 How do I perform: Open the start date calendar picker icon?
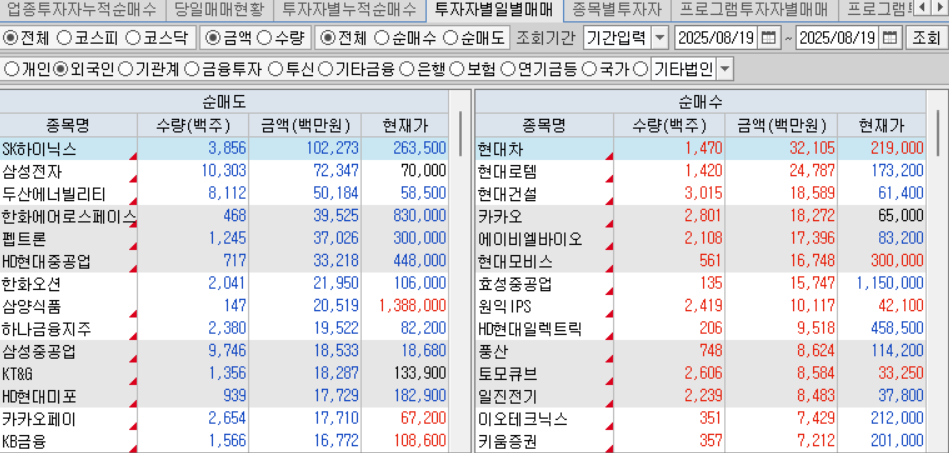[x=767, y=38]
